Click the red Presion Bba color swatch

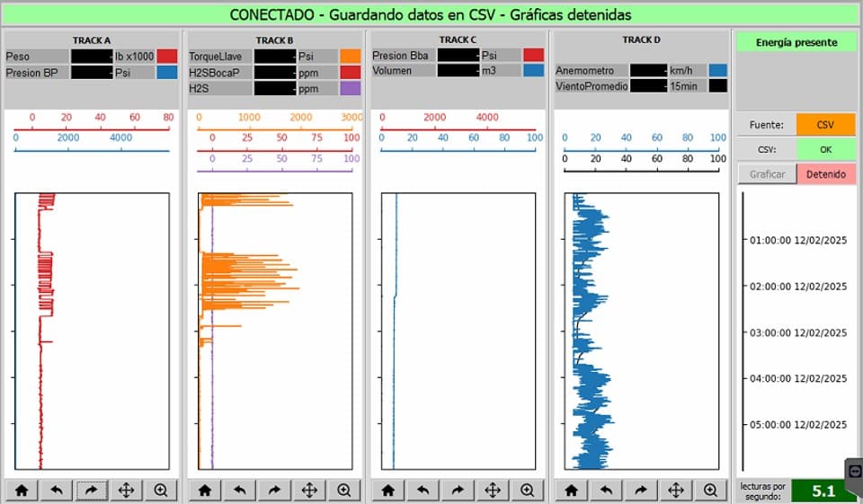[534, 55]
